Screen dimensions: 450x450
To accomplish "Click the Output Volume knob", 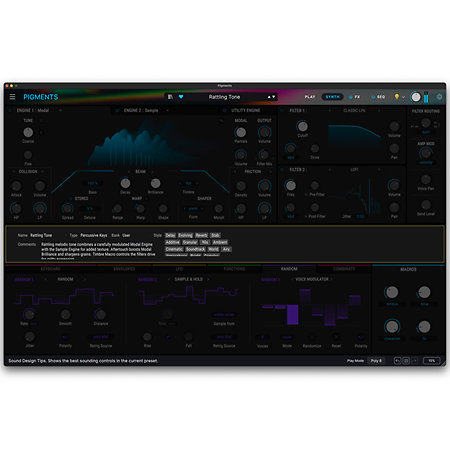I will [264, 132].
